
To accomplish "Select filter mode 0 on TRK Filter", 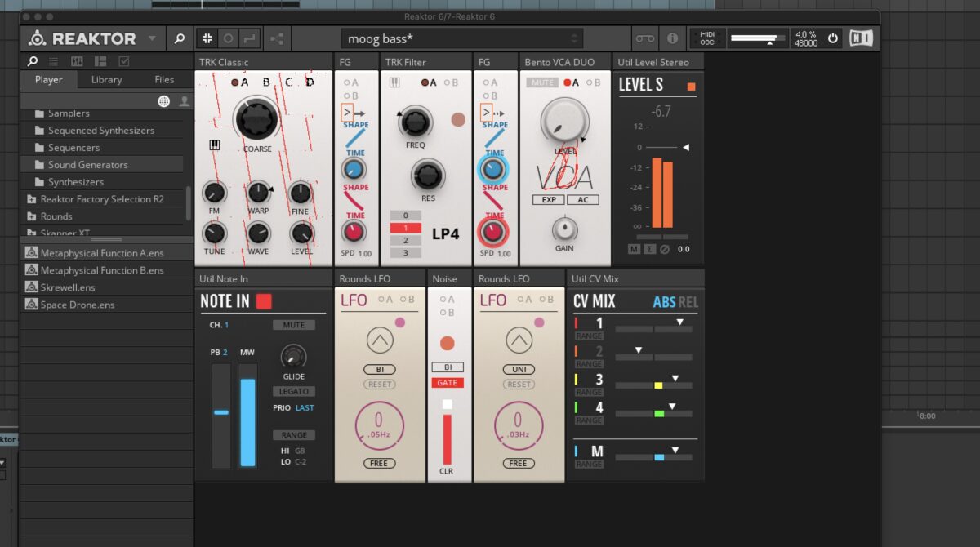I will click(405, 216).
